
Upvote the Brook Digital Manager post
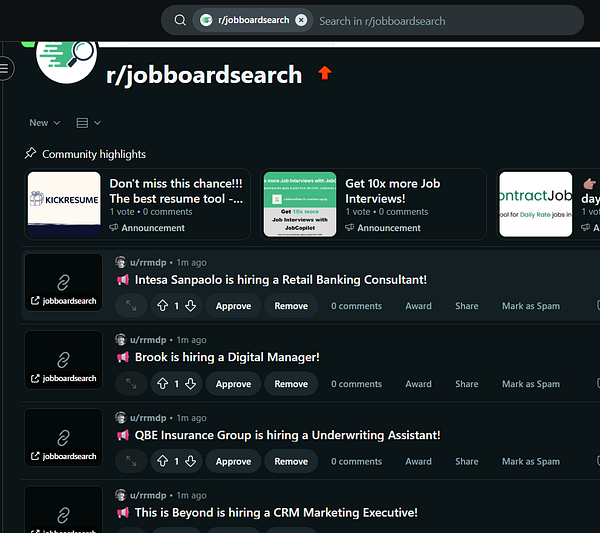coord(163,383)
